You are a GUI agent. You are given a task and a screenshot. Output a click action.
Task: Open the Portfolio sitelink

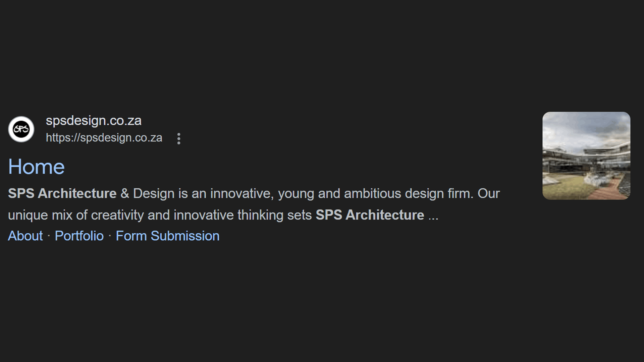(x=79, y=236)
